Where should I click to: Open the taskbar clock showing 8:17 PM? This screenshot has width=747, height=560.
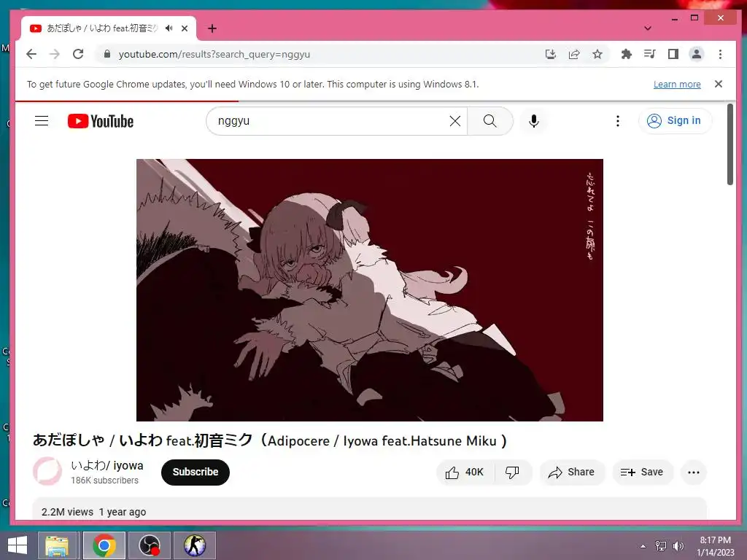click(715, 545)
